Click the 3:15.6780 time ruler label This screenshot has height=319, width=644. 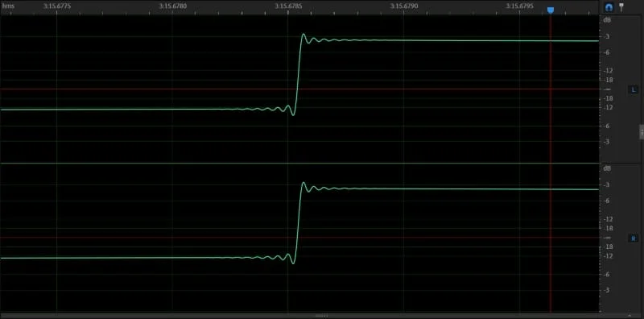[173, 6]
